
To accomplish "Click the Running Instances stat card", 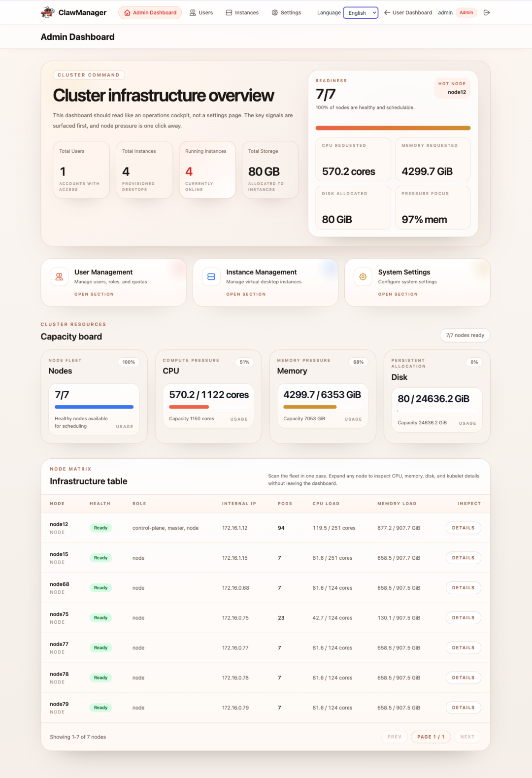I will click(x=207, y=170).
